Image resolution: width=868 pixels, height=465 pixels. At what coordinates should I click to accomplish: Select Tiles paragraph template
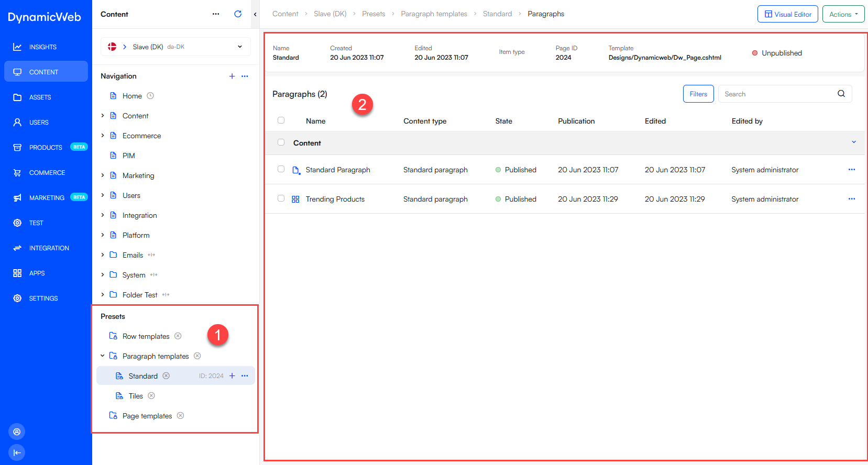click(136, 396)
